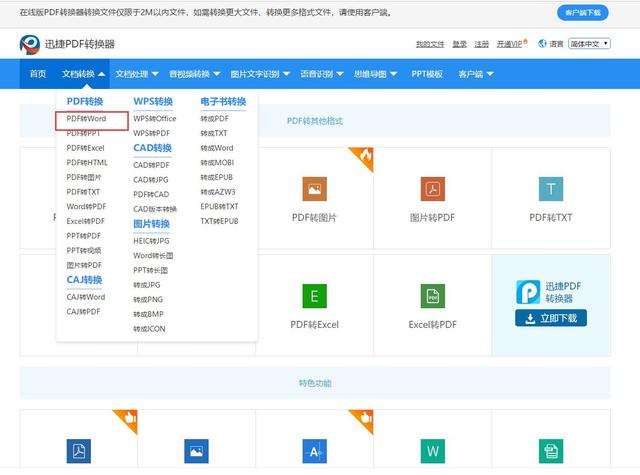
Task: Choose CAD版本转换 from the menu
Action: pyautogui.click(x=155, y=209)
